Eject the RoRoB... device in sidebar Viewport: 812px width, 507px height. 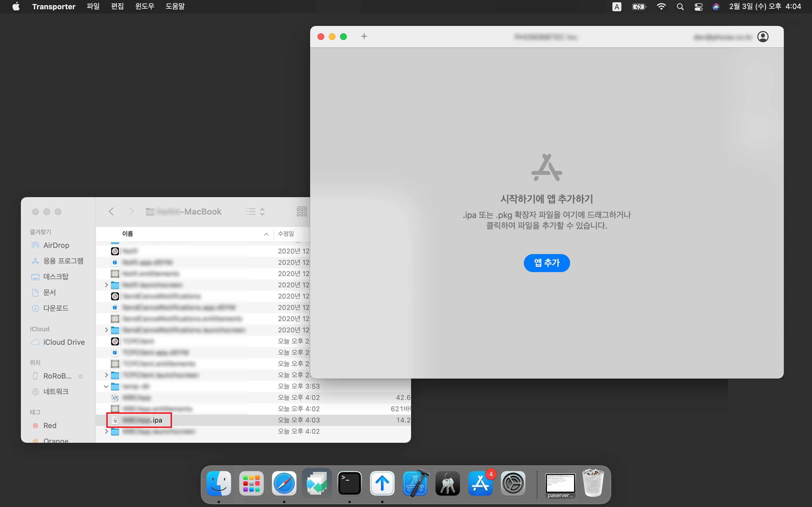tap(81, 376)
